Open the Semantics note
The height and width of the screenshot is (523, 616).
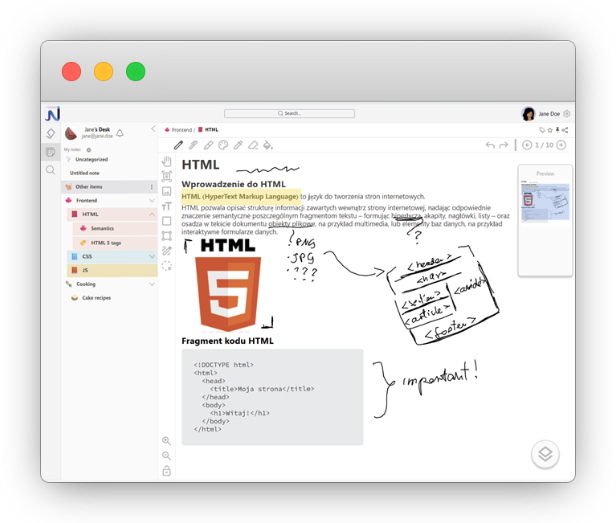tap(115, 229)
